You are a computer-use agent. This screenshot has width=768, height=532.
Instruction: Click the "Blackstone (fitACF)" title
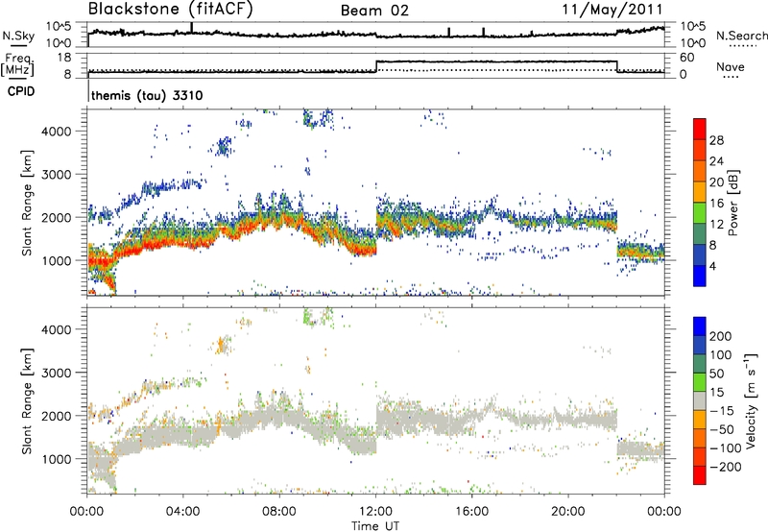coord(171,10)
